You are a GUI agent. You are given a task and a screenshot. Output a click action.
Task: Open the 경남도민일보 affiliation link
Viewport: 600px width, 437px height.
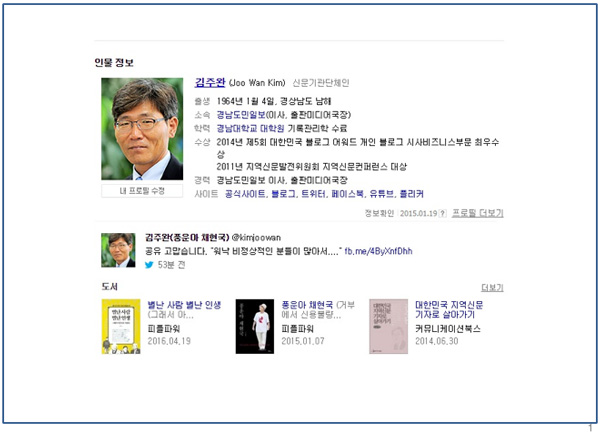point(241,115)
